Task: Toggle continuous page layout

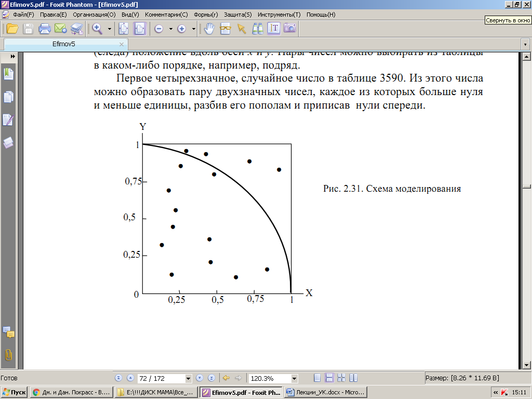Action: [329, 378]
